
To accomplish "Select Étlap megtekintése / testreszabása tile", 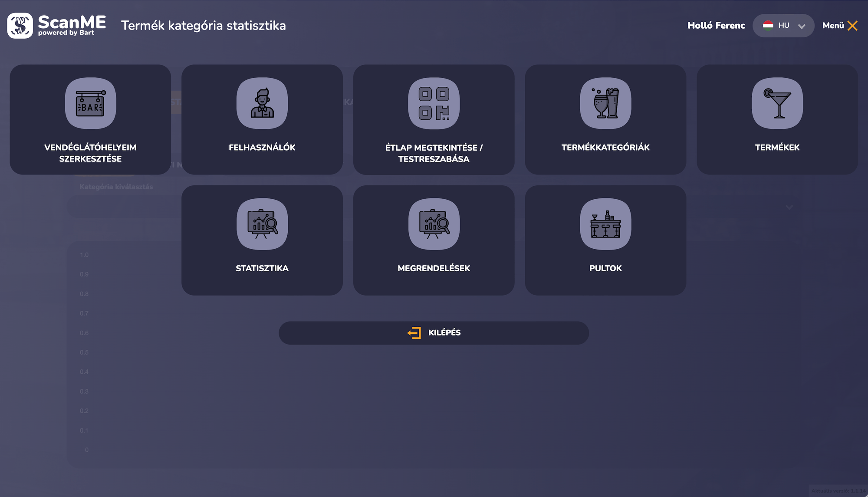I will [x=434, y=153].
